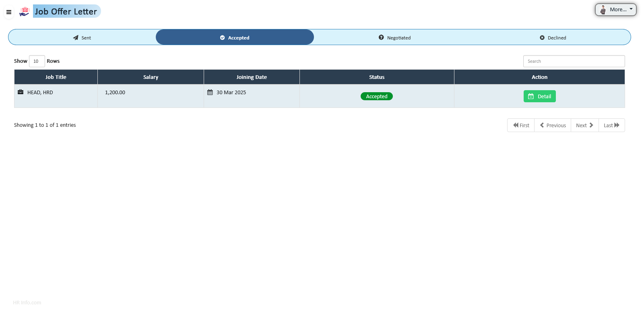Switch to the Declined tab
Viewport: 644px width, 312px height.
(x=553, y=37)
